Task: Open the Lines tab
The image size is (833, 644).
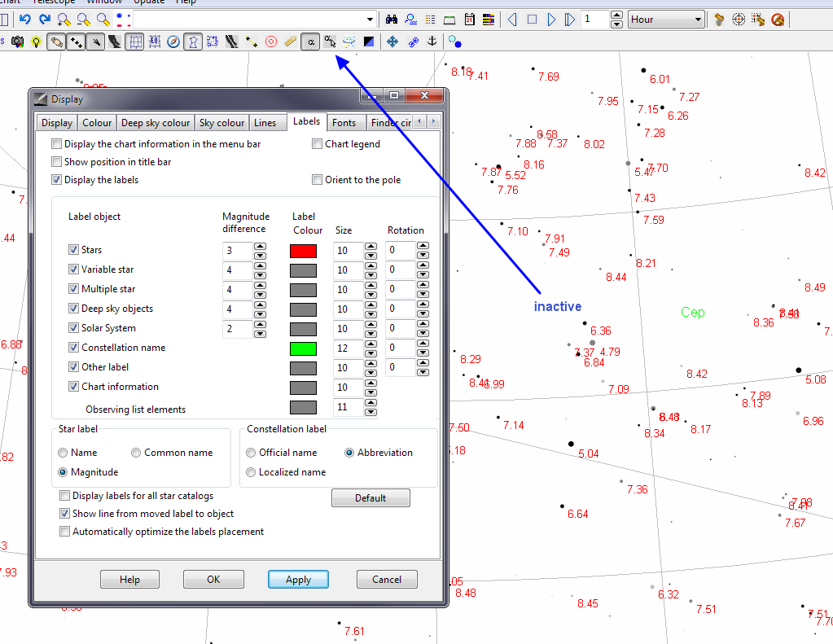Action: tap(265, 123)
